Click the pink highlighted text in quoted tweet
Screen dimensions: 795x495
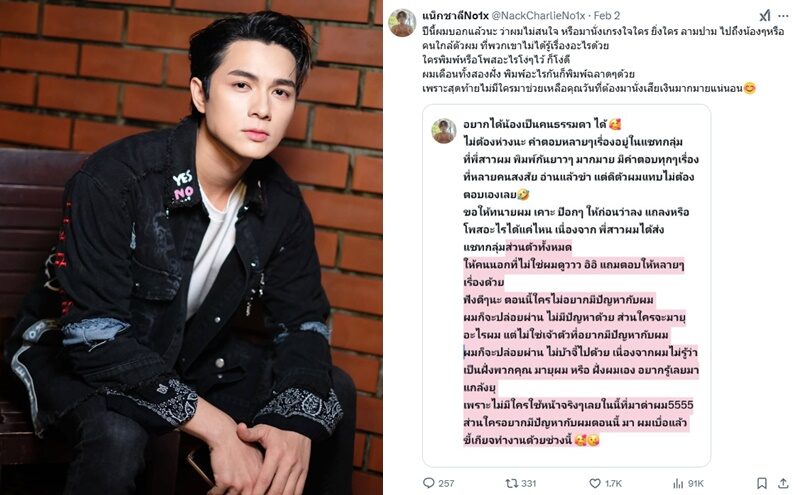pos(578,344)
